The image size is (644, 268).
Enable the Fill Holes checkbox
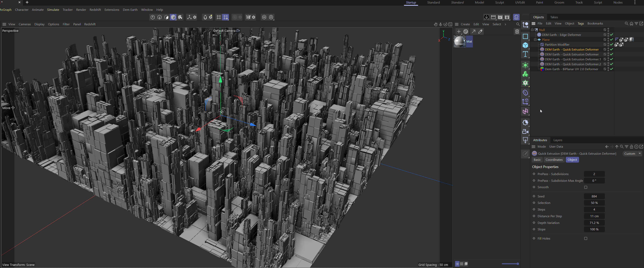(586, 238)
